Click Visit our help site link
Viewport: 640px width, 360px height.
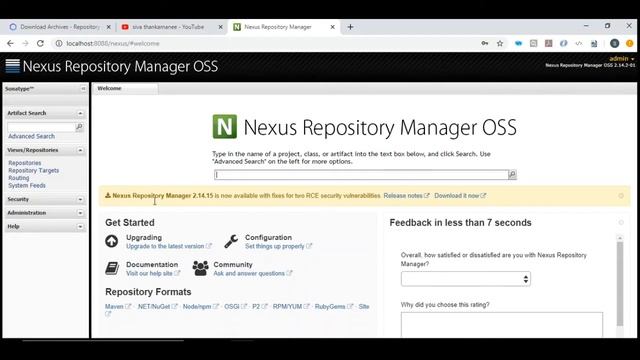tap(153, 273)
